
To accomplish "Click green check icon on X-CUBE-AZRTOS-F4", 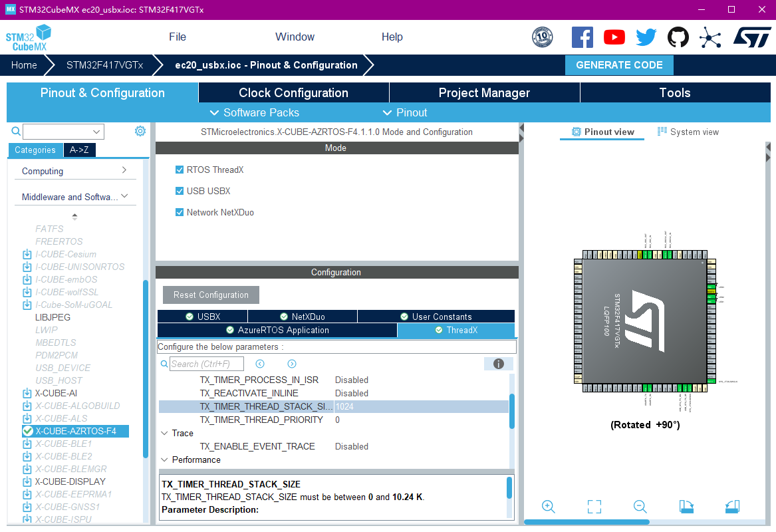I will coord(28,431).
